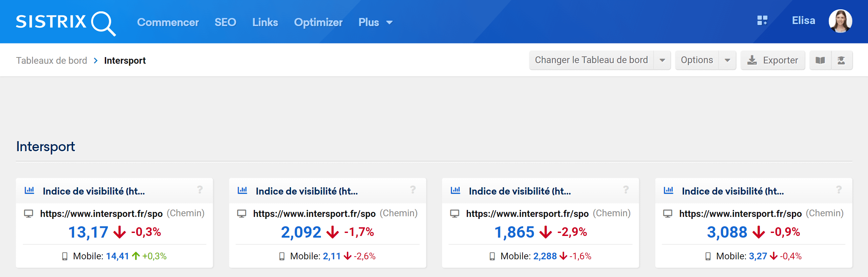Click mobile phone icon beside 2,11
868x277 pixels.
pyautogui.click(x=282, y=256)
